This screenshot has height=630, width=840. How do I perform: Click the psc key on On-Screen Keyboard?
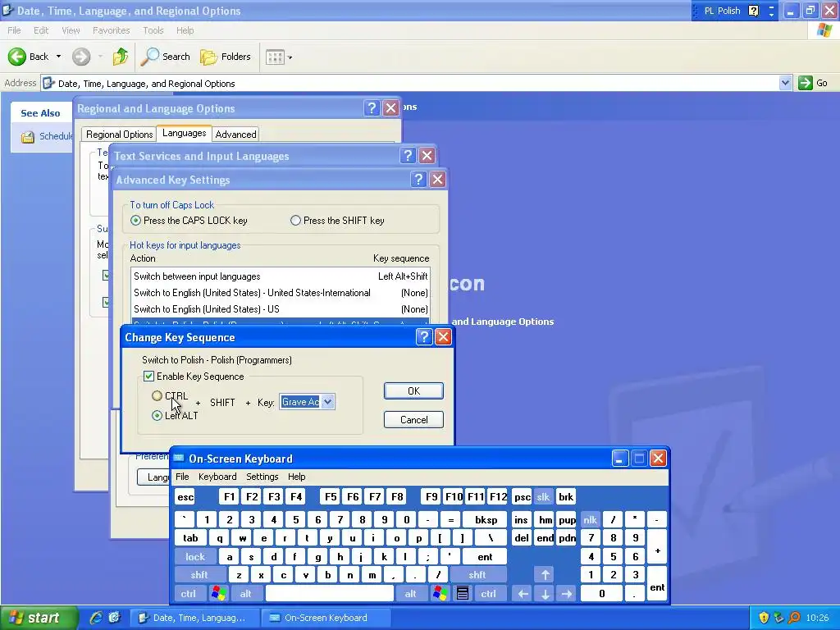(522, 497)
